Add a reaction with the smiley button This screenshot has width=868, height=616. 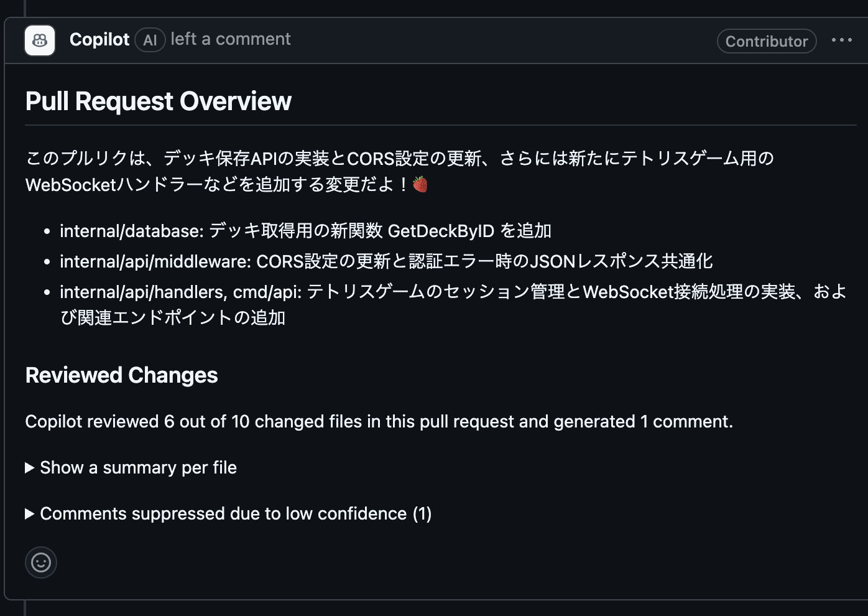coord(41,562)
